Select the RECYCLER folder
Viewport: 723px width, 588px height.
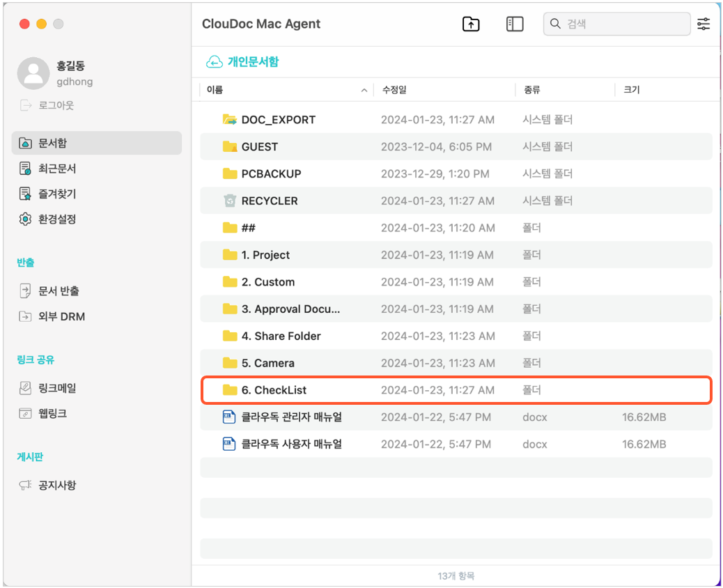point(456,201)
